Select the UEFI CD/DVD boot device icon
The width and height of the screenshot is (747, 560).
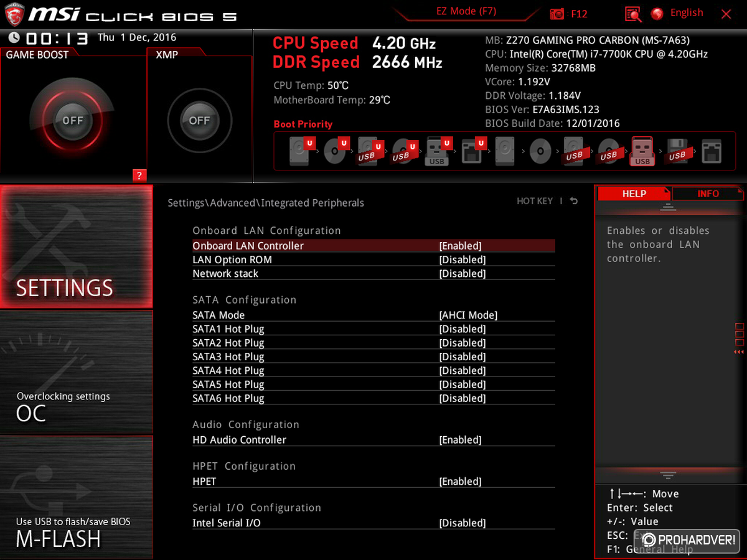[336, 151]
